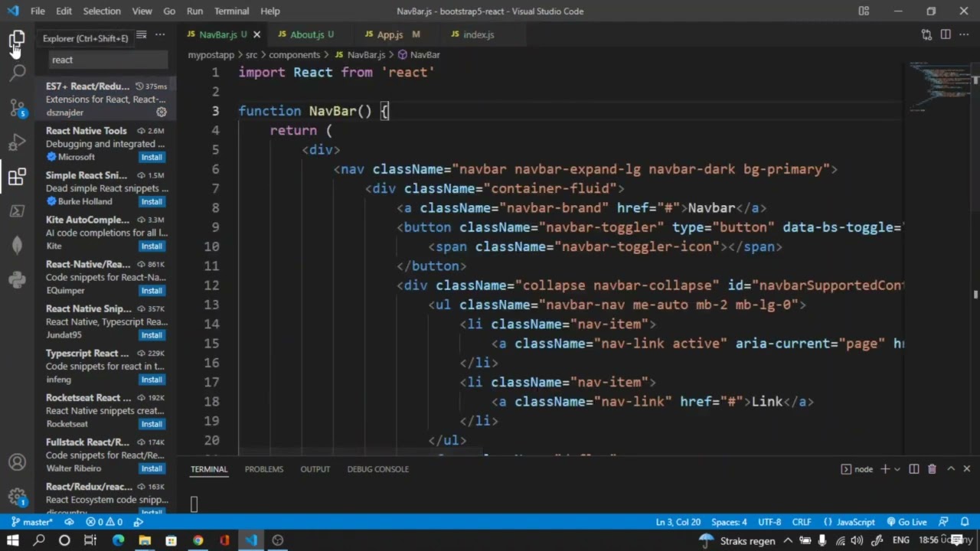
Task: Open the Manage gear in activity bar
Action: [x=17, y=497]
